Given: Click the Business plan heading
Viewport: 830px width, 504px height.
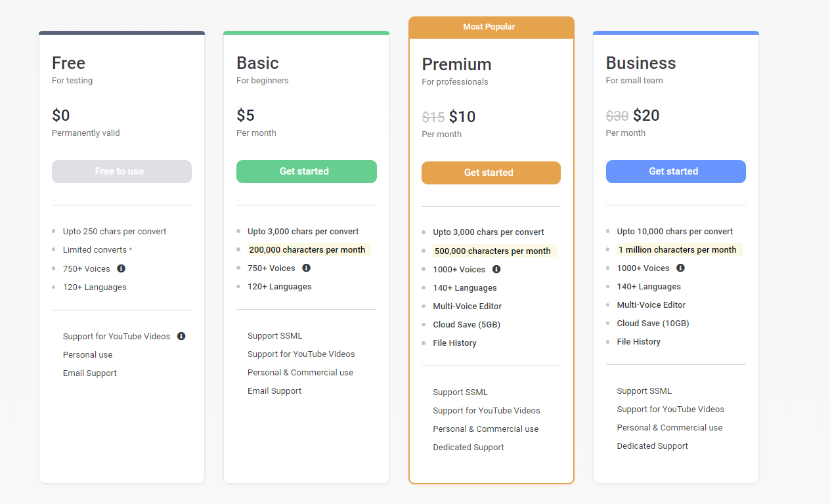Looking at the screenshot, I should tap(640, 63).
